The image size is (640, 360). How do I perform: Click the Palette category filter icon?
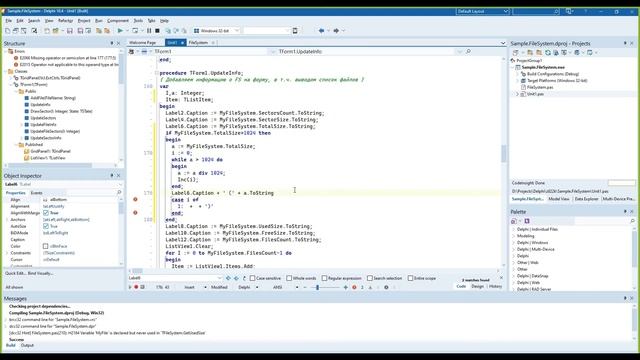coord(514,221)
